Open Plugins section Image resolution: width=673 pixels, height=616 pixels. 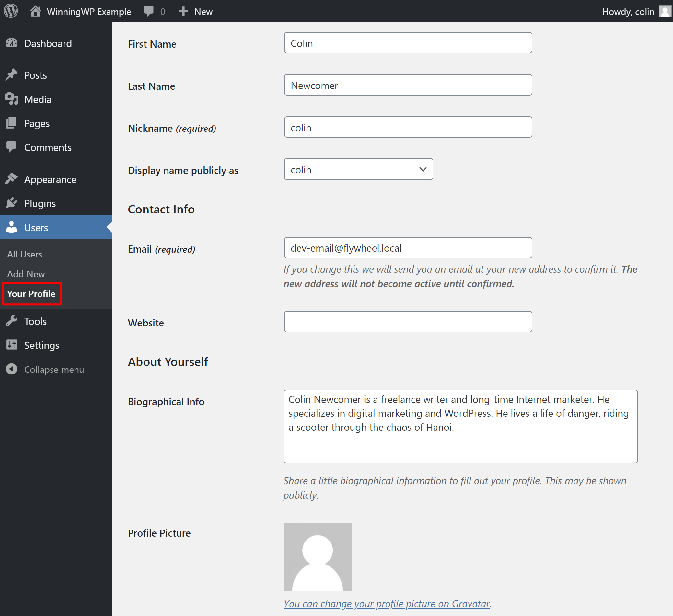pyautogui.click(x=39, y=203)
